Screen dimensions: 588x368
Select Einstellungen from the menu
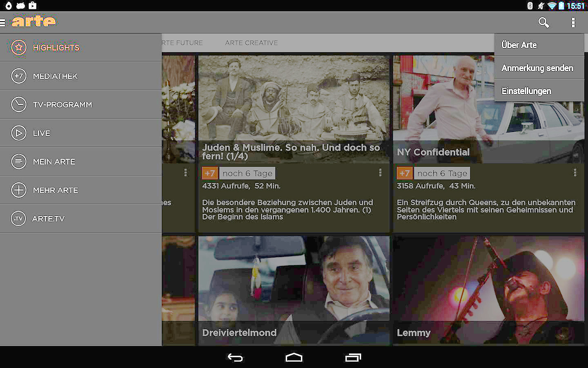pos(527,91)
